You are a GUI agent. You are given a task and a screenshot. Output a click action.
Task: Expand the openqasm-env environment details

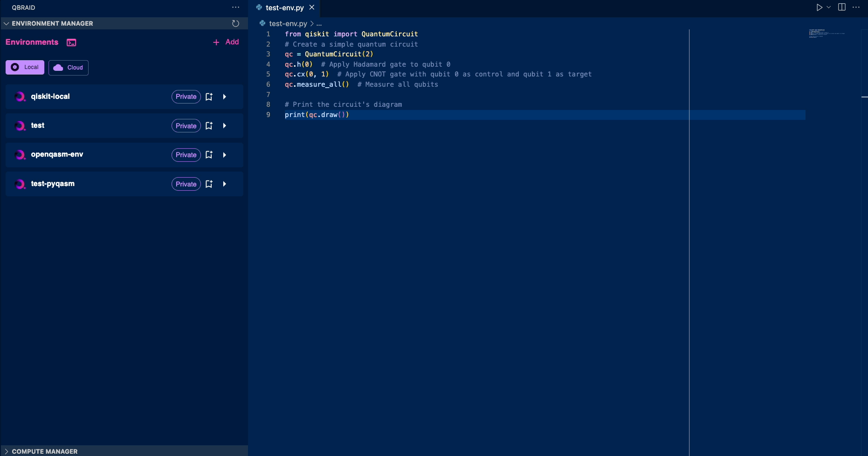[225, 155]
